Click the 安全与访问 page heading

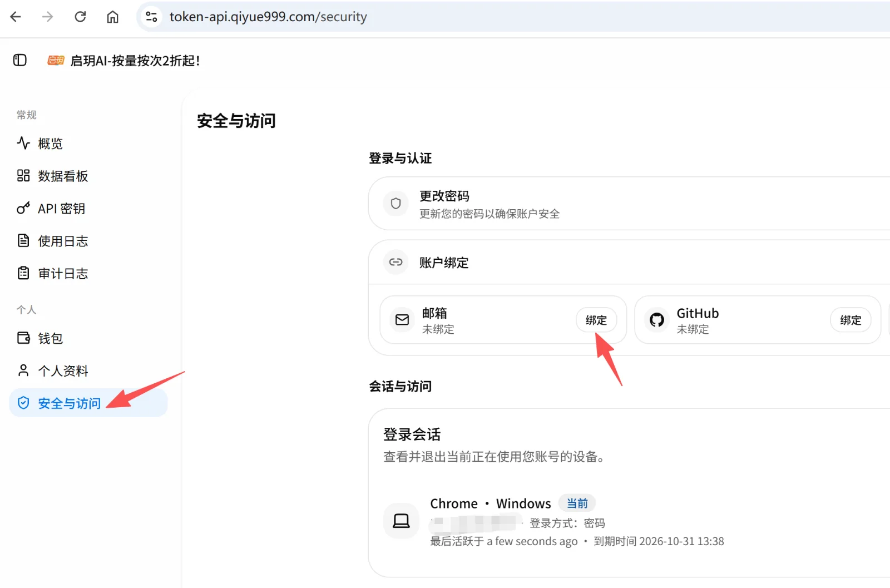pos(236,121)
